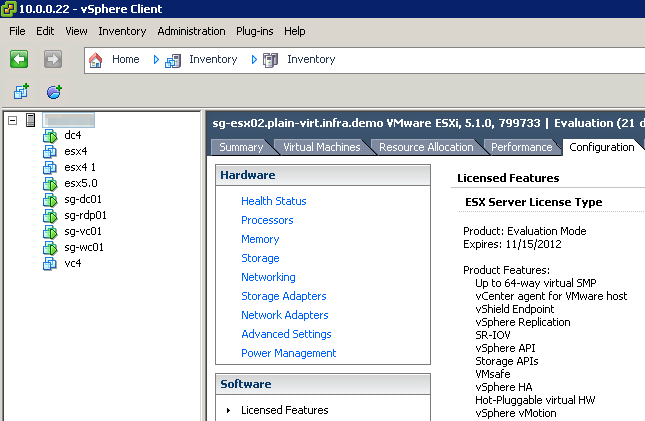Click the New Virtual Machine toolbar icon
This screenshot has width=645, height=421.
(x=21, y=91)
